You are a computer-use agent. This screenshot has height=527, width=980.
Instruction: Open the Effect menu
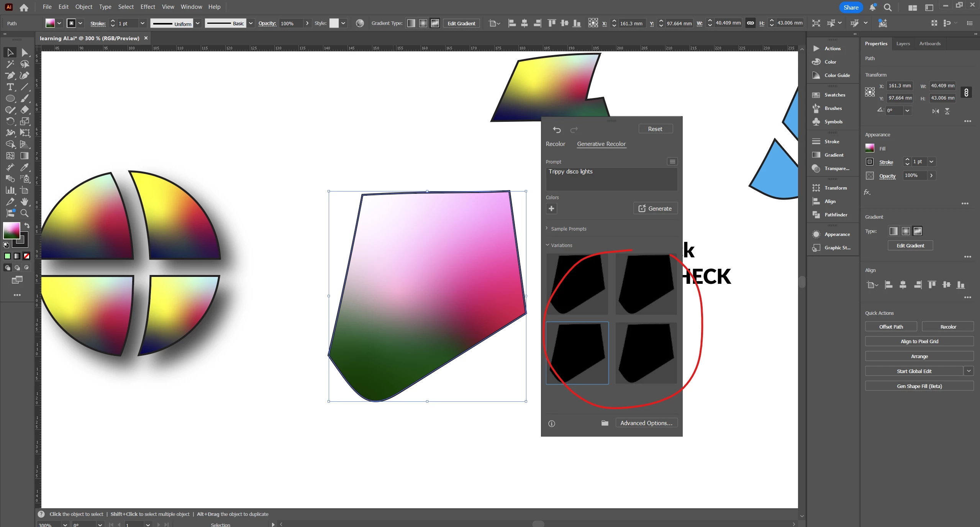pos(147,7)
